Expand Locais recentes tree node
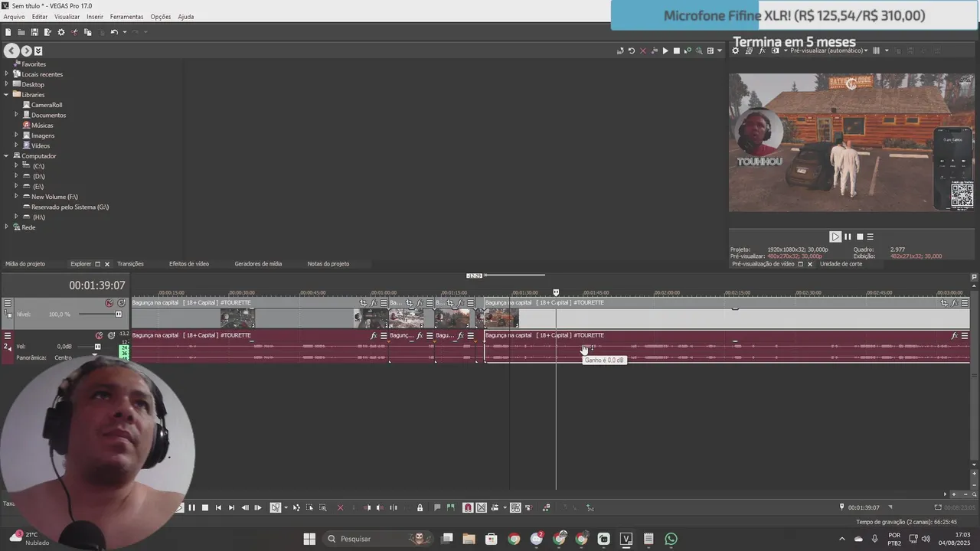The image size is (980, 551). (x=7, y=74)
